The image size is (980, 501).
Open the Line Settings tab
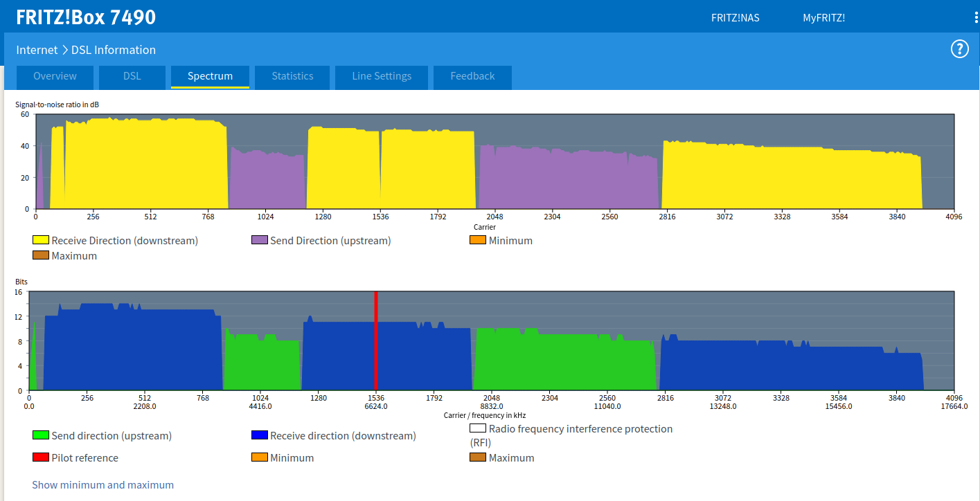[382, 77]
